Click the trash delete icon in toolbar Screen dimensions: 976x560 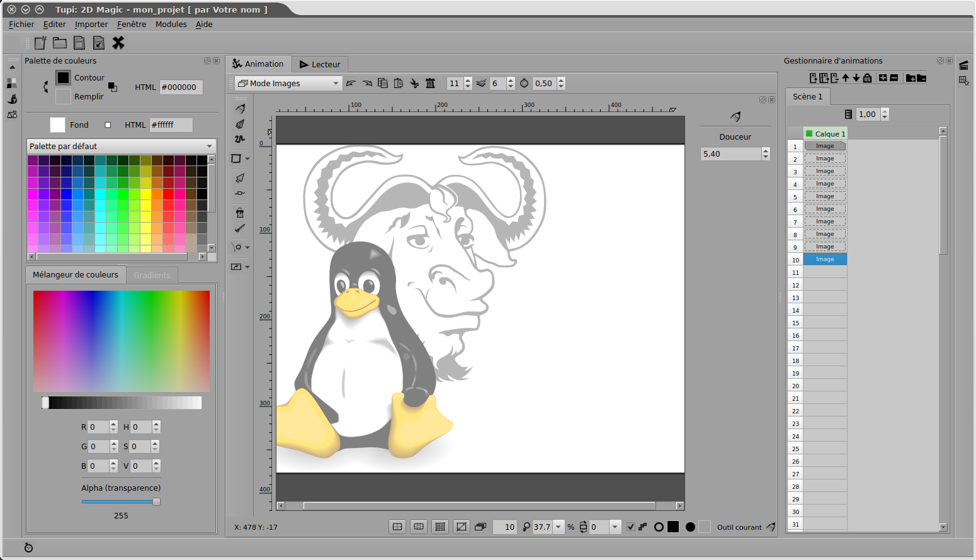(x=430, y=83)
